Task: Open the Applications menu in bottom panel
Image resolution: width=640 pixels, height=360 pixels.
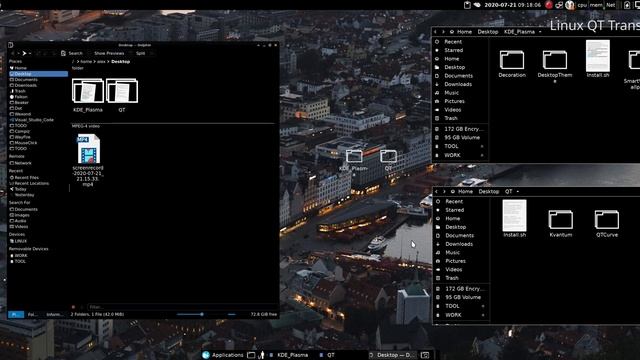Action: click(223, 355)
